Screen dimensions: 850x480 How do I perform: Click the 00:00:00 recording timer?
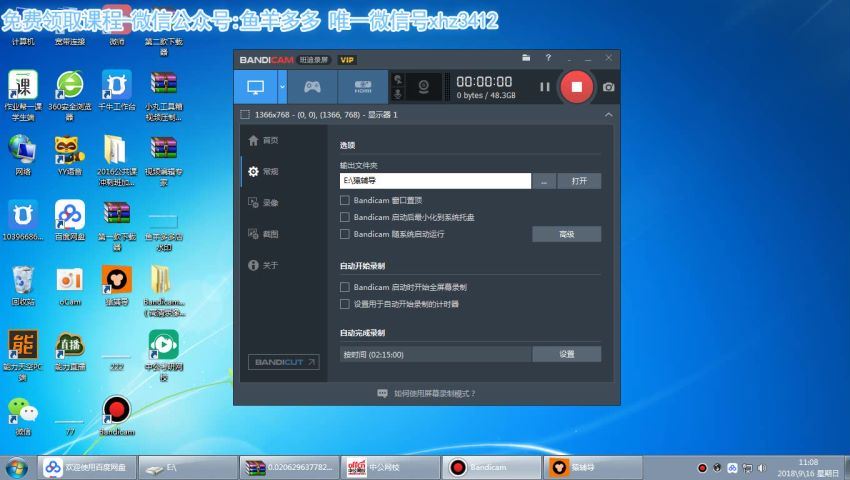click(x=484, y=81)
